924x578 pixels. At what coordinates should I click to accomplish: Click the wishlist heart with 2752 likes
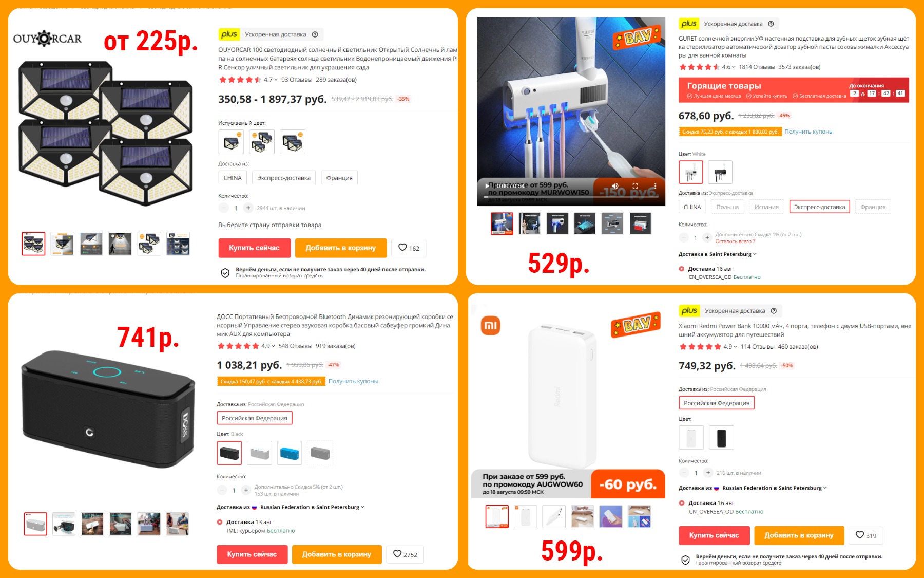click(397, 554)
